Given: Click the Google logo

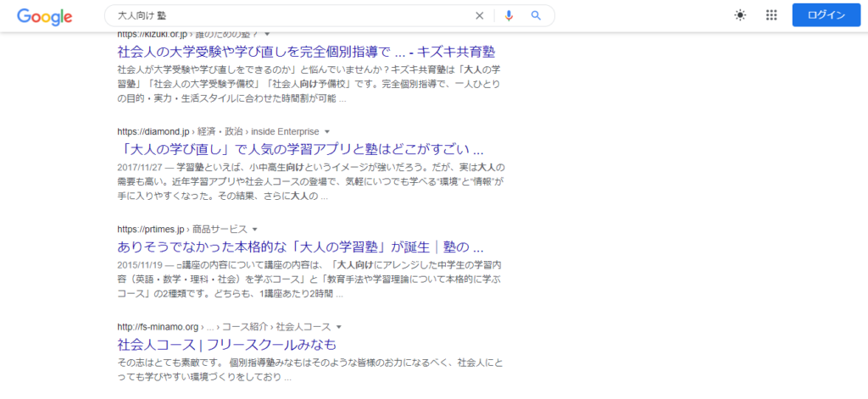Looking at the screenshot, I should click(44, 16).
